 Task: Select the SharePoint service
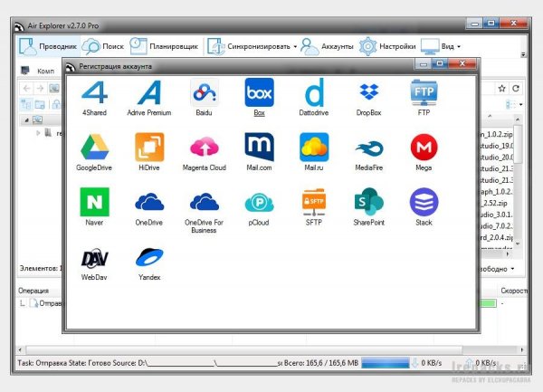coord(369,207)
